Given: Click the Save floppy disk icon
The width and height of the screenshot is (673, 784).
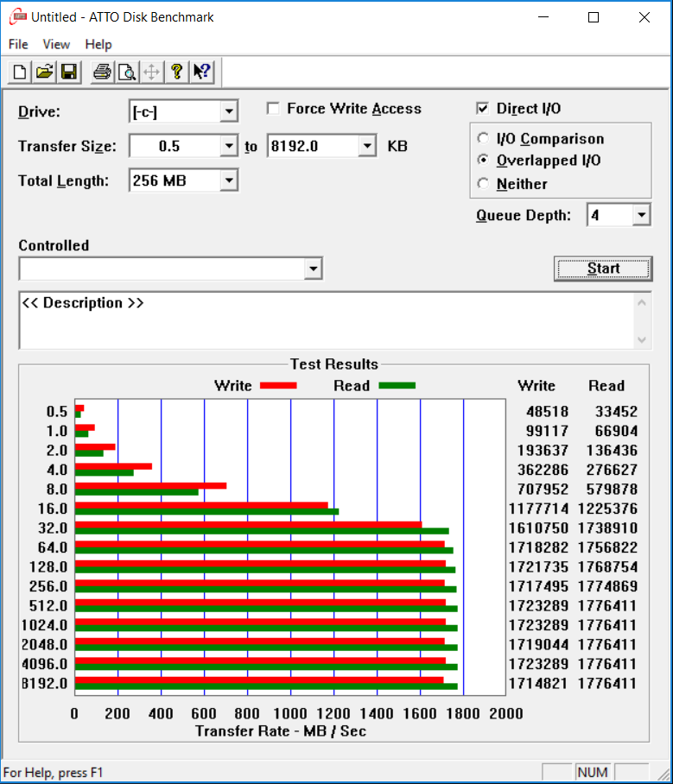Looking at the screenshot, I should click(x=69, y=72).
